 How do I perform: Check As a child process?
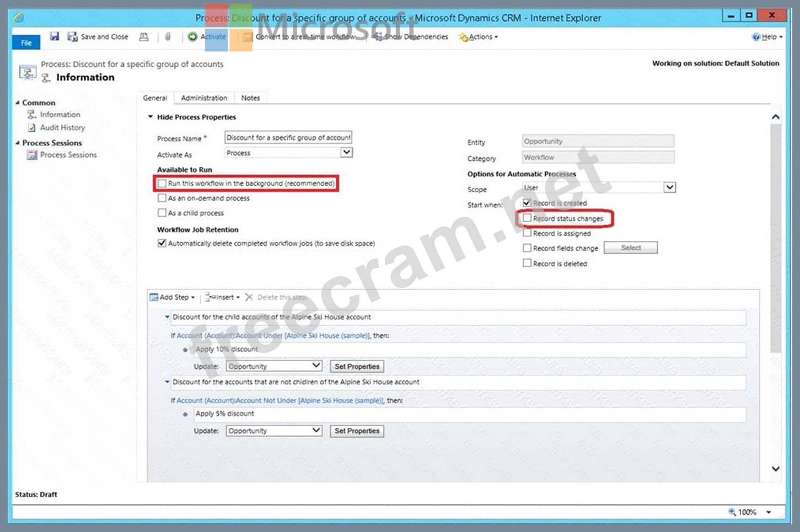click(162, 213)
